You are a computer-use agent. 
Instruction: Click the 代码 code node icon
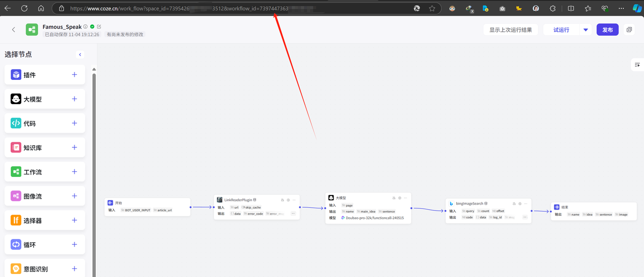(16, 123)
